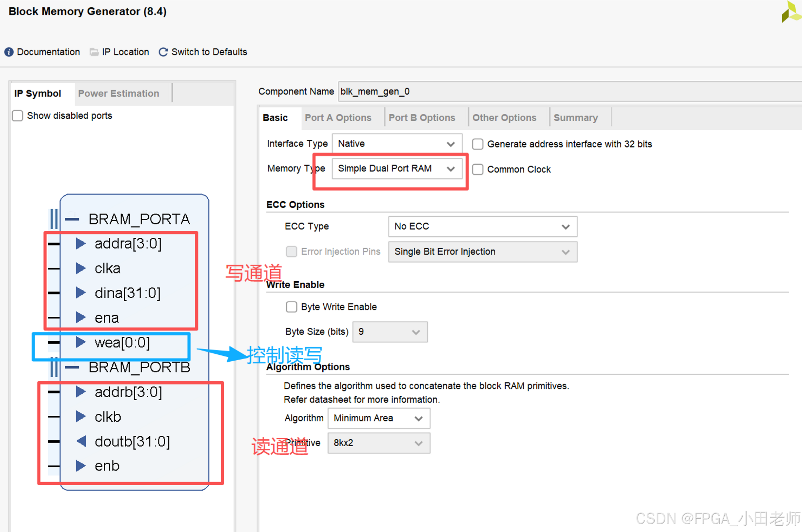The image size is (802, 532).
Task: Switch to the Port A Options tab
Action: [x=338, y=118]
